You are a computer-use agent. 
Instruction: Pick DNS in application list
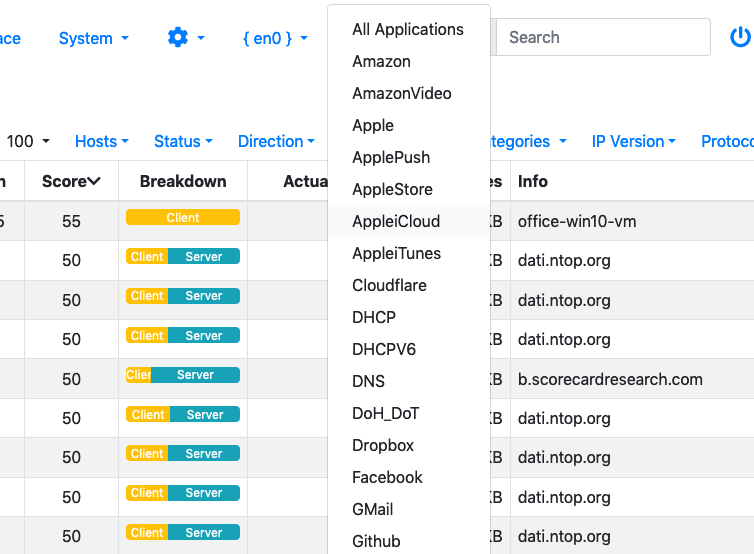[x=409, y=381]
